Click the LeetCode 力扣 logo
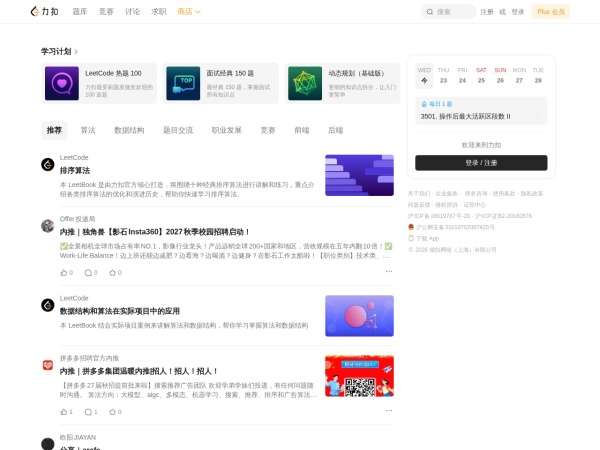 coord(44,11)
